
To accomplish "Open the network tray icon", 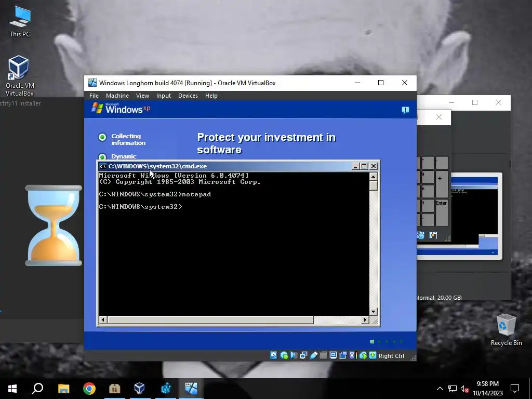I will tap(453, 389).
